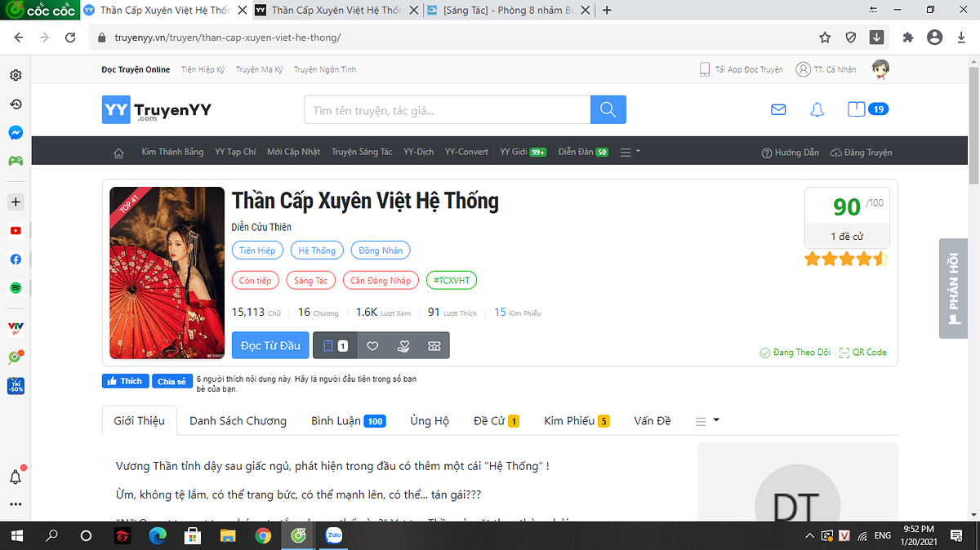
Task: Open the TT. Cá Nhân account menu
Action: pyautogui.click(x=826, y=69)
